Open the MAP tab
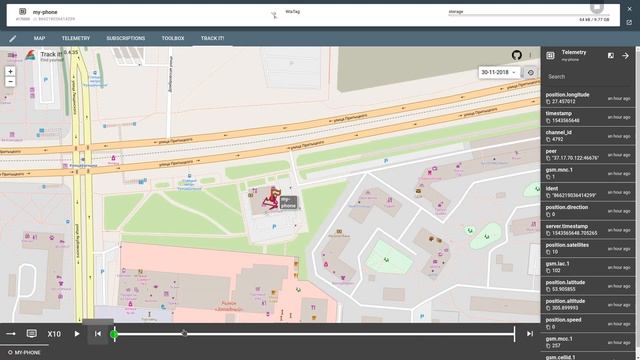This screenshot has height=360, width=640. click(x=39, y=38)
